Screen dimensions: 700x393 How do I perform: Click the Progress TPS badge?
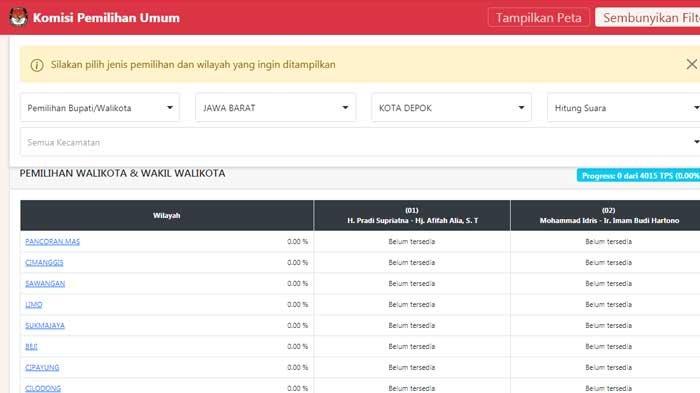click(638, 176)
